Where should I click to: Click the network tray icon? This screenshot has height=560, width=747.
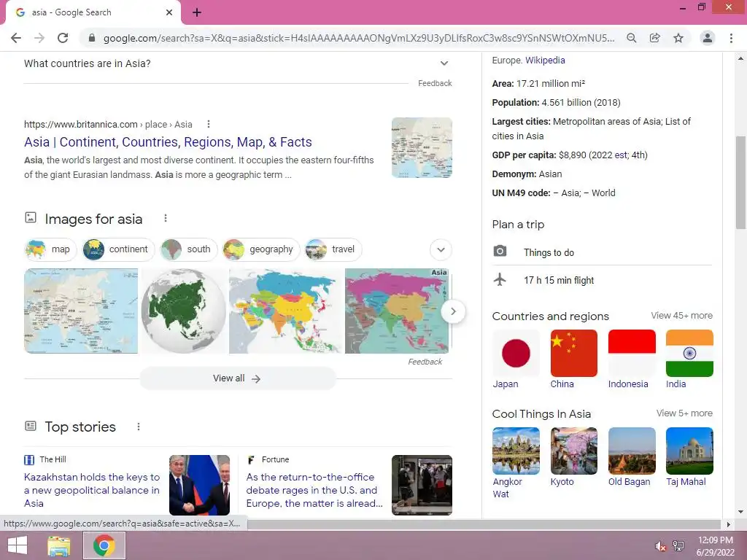[x=678, y=545]
